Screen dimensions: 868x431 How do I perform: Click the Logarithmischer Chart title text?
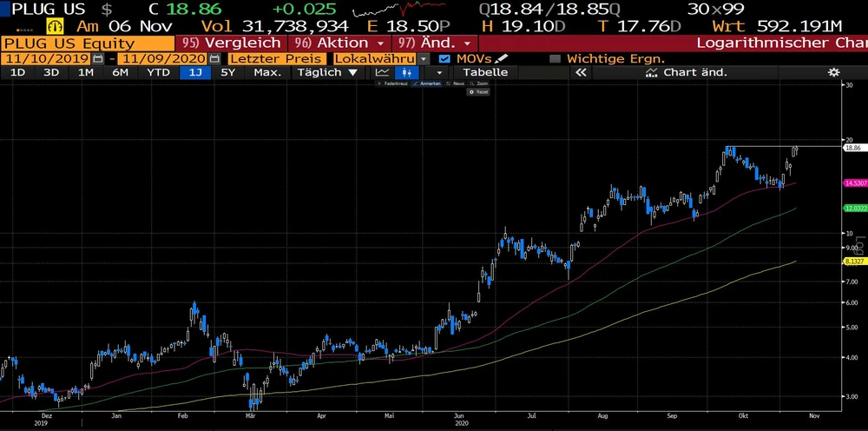782,43
